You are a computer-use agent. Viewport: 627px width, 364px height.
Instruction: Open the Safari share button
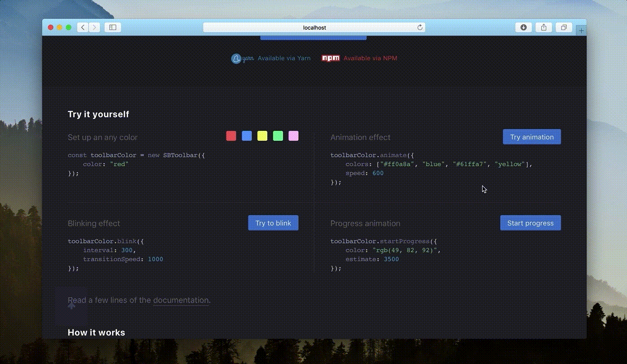click(x=544, y=27)
